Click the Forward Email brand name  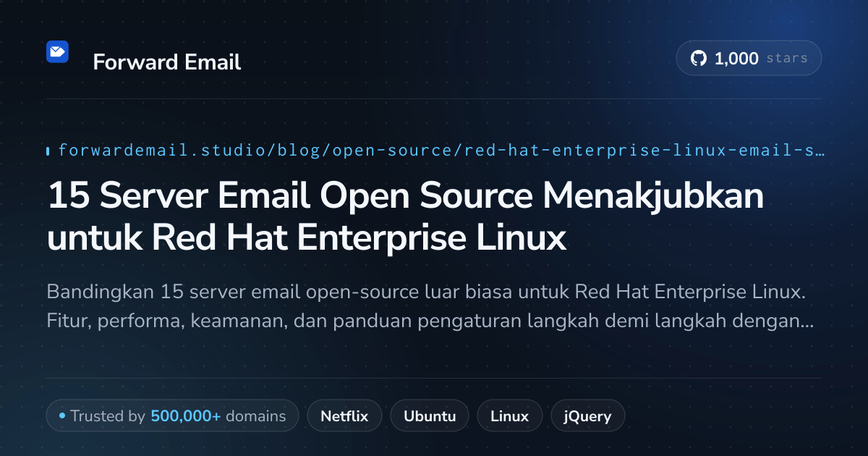[x=166, y=62]
